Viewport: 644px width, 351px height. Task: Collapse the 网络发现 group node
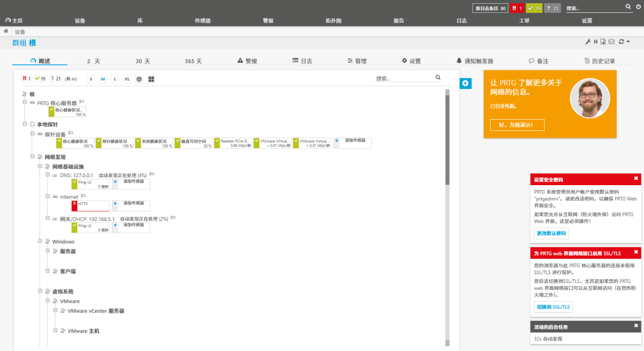click(x=32, y=157)
